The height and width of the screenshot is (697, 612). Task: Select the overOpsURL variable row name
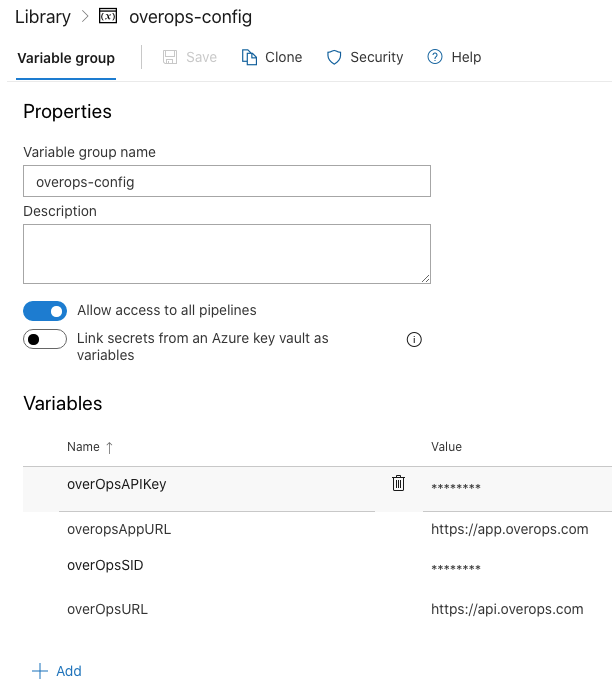pos(107,609)
